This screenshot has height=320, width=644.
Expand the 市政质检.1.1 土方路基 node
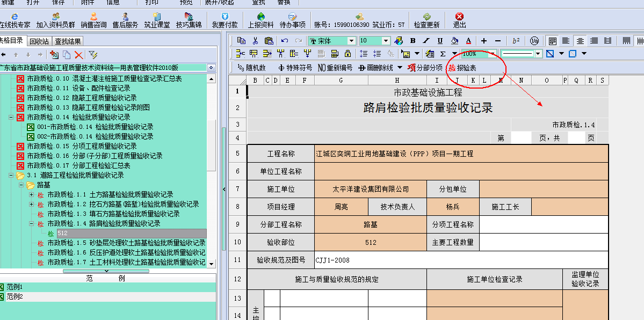31,194
